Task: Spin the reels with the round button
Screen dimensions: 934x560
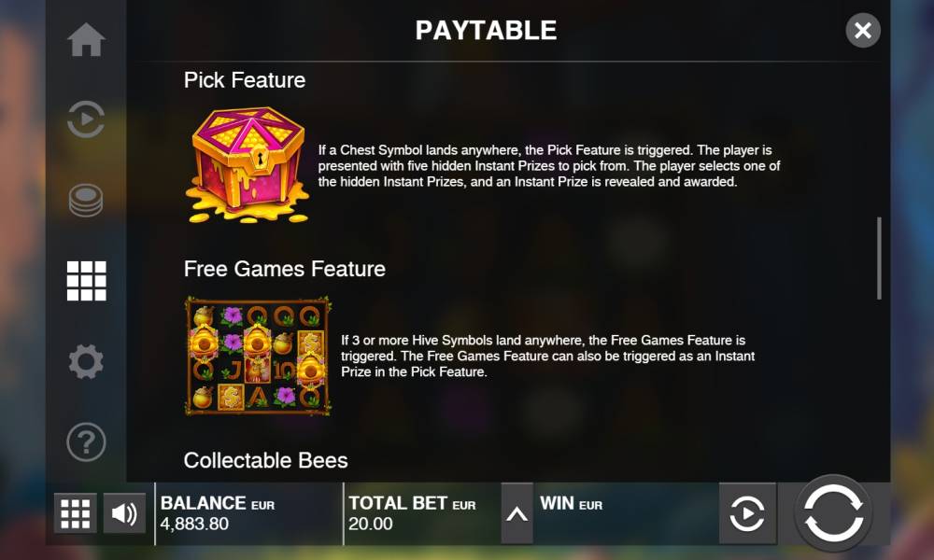Action: (833, 512)
